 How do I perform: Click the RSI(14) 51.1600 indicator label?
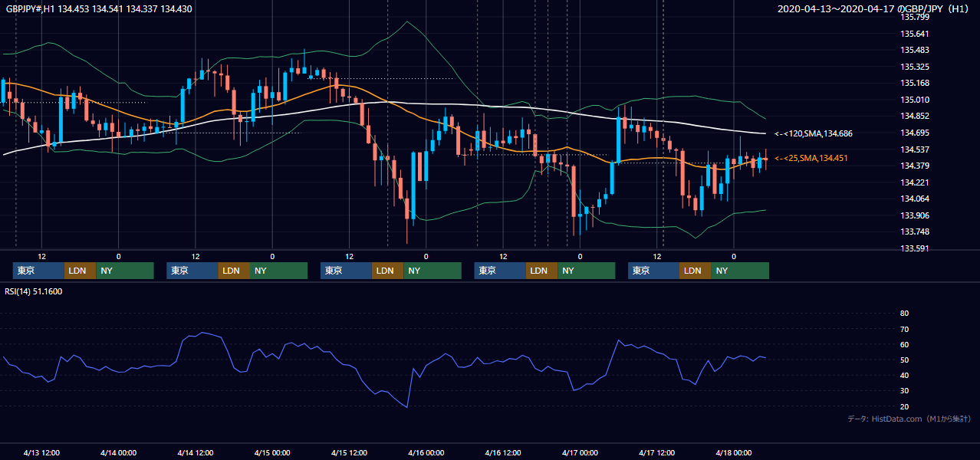[x=34, y=291]
